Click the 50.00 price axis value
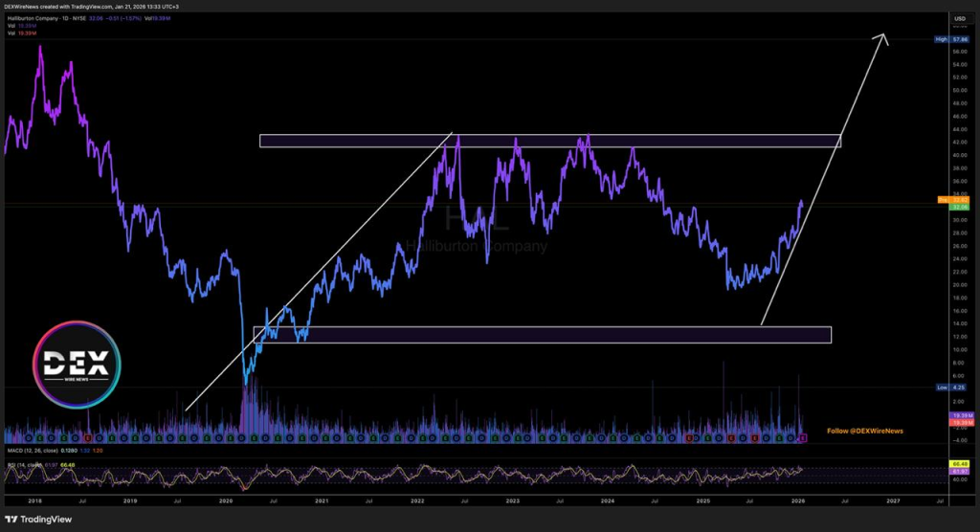980x532 pixels. click(959, 91)
